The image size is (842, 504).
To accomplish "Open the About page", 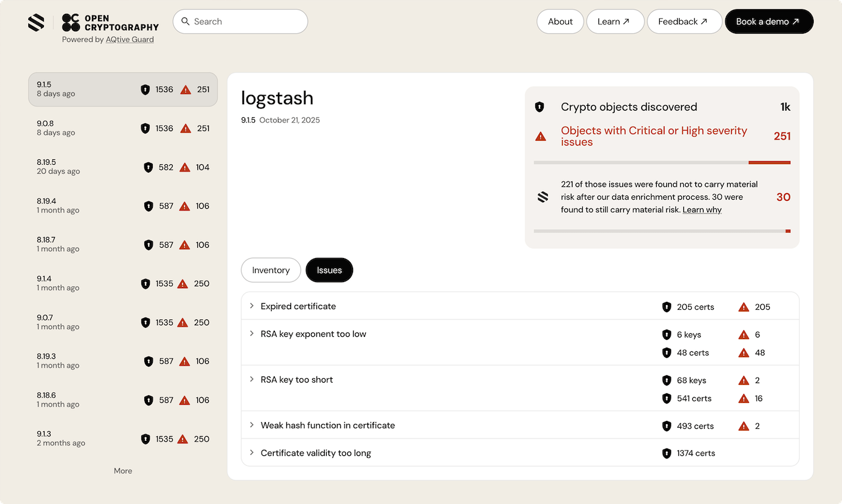I will click(560, 22).
